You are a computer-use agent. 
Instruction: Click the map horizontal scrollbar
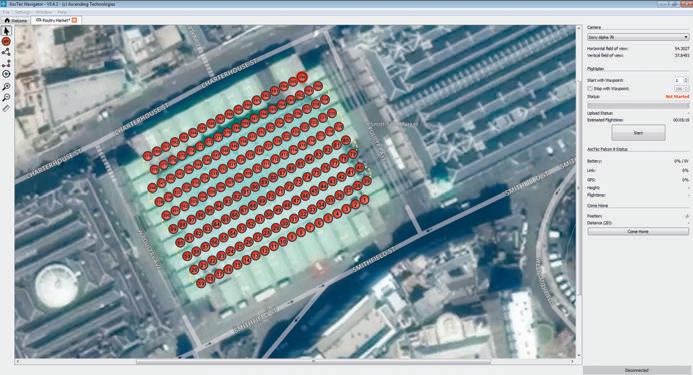(297, 362)
